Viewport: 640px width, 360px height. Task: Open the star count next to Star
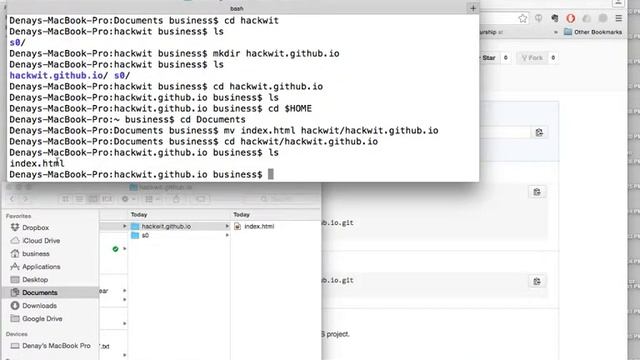click(505, 58)
